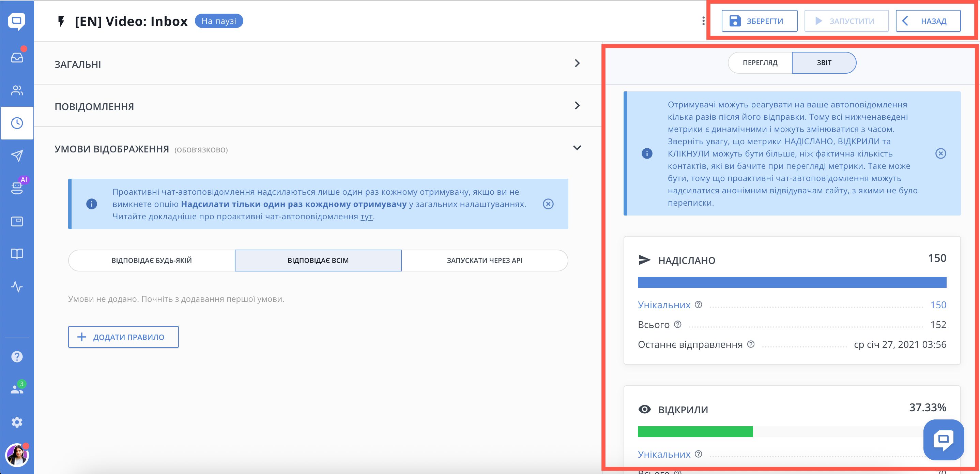The image size is (980, 474).
Task: Open the user avatar profile menu
Action: [x=17, y=455]
